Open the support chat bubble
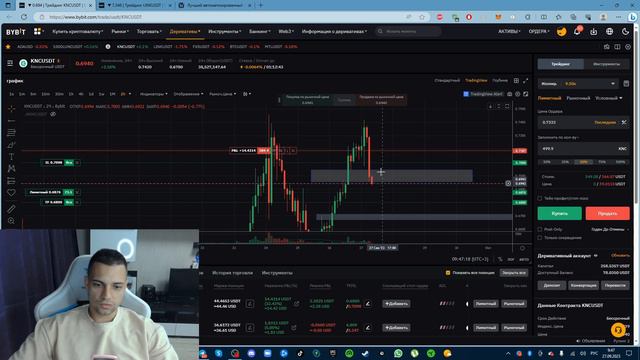 point(618,329)
